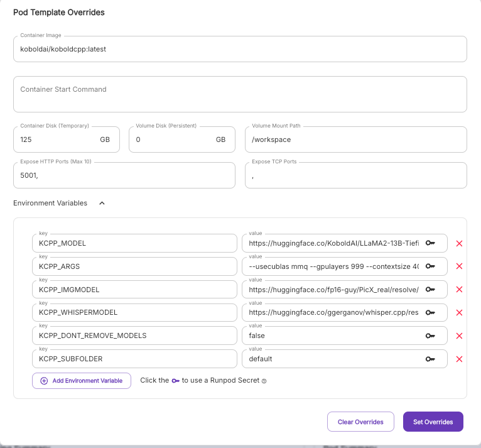Screen dimensions: 481x448
Task: Use Runpod Secret for the KCPP_IMGMODEL value
Action: pyautogui.click(x=430, y=290)
